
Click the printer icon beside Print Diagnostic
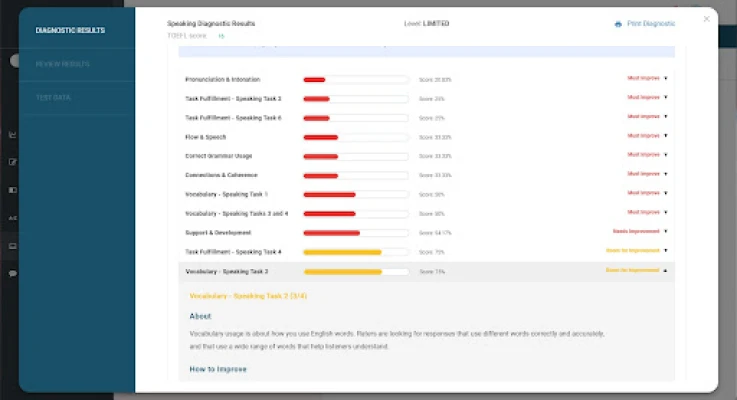point(618,24)
